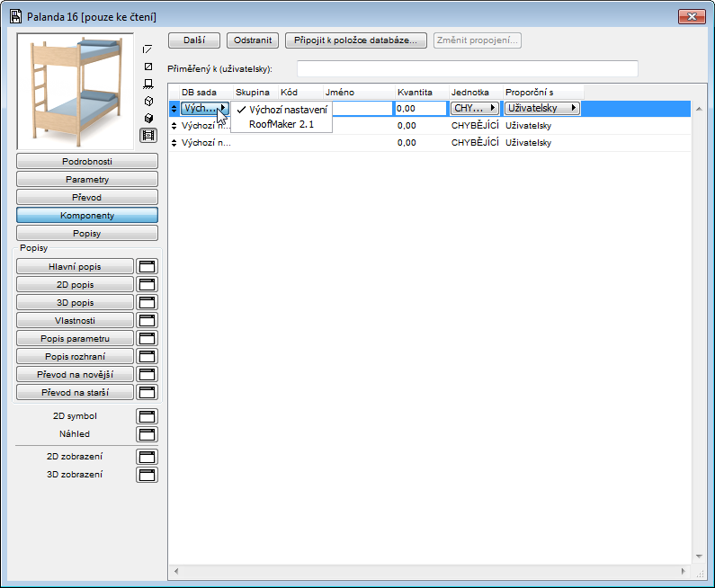
Task: Select the side view icon beside preview
Action: 148,84
